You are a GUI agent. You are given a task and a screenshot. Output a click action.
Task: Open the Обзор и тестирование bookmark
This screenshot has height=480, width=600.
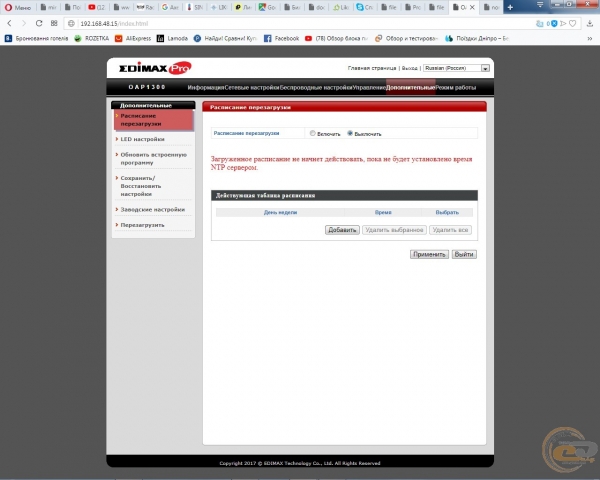(406, 38)
